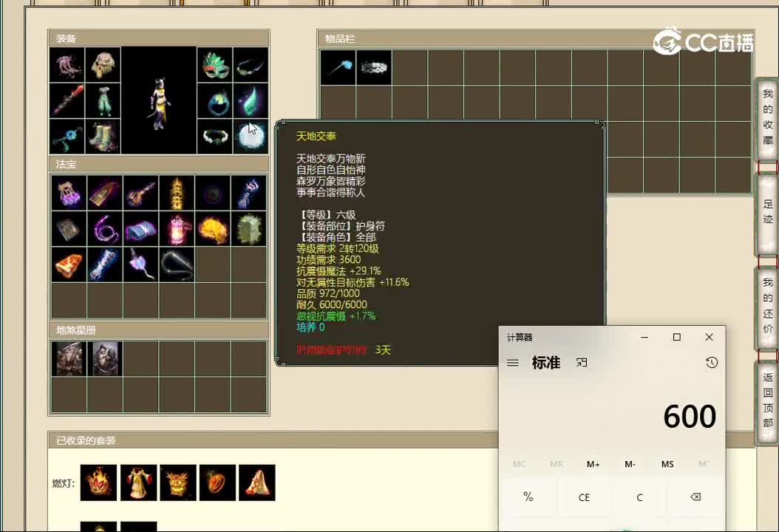Click the M- memory subtract button

tap(630, 464)
